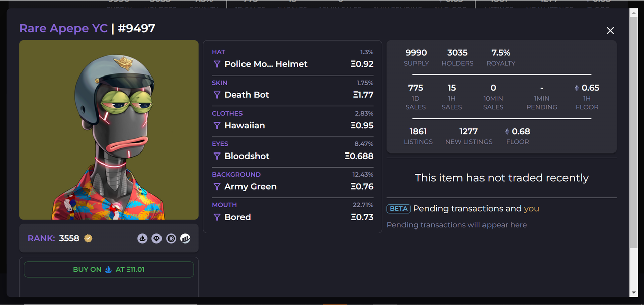
Task: Click the 9990 supply value
Action: (x=416, y=53)
